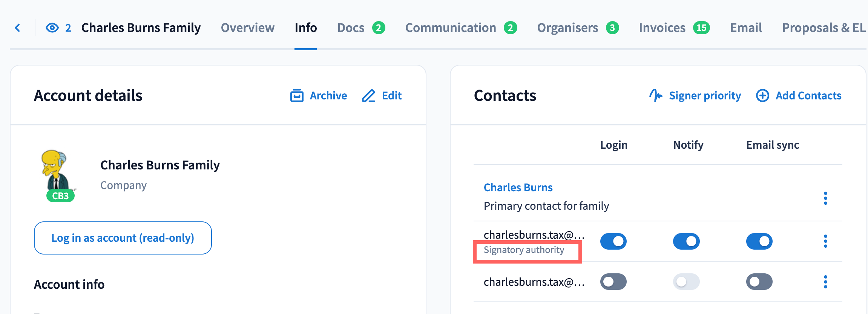Enable Login toggle for second email

pos(613,282)
